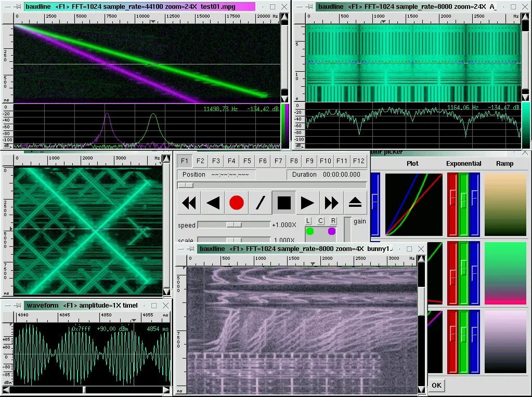Click the R channel button
532x397 pixels.
[x=333, y=221]
